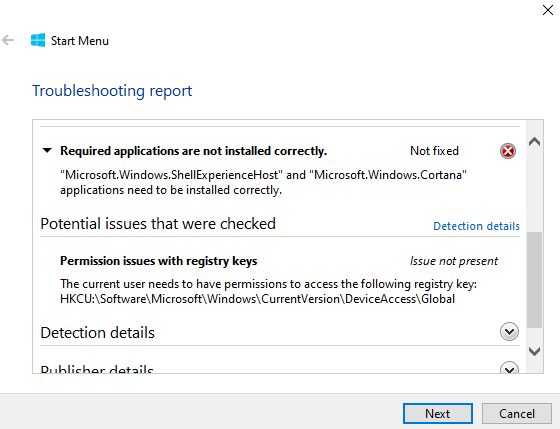Click the HKCU registry key path text
Viewport: 560px width, 429px height.
click(x=258, y=299)
